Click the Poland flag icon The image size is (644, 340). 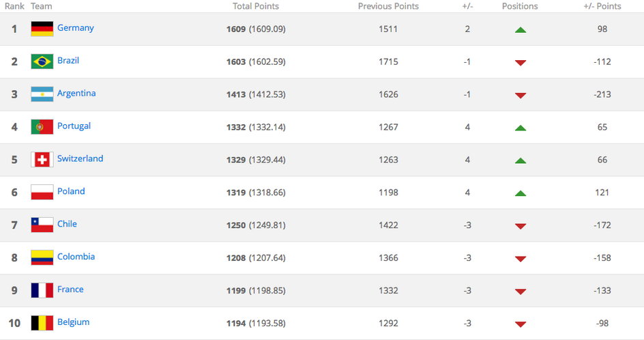point(42,193)
